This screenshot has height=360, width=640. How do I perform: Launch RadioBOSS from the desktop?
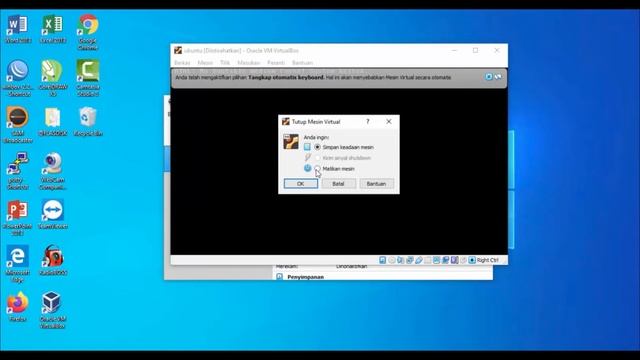(53, 261)
